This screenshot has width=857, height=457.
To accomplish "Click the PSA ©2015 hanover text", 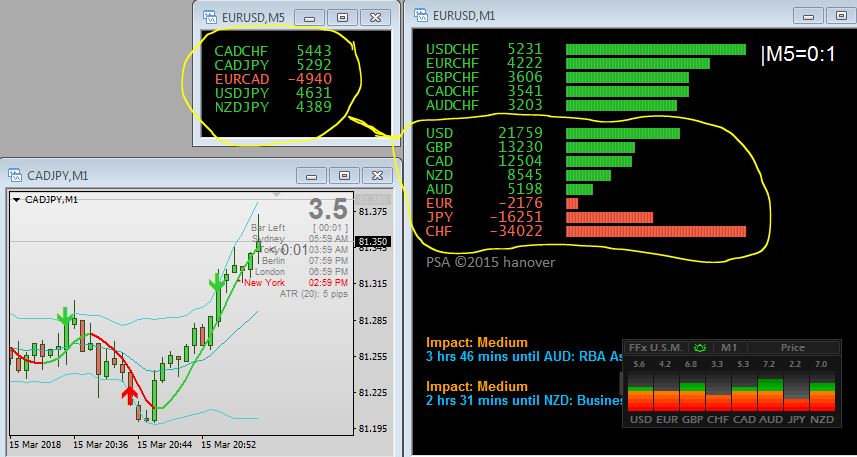I will click(490, 262).
